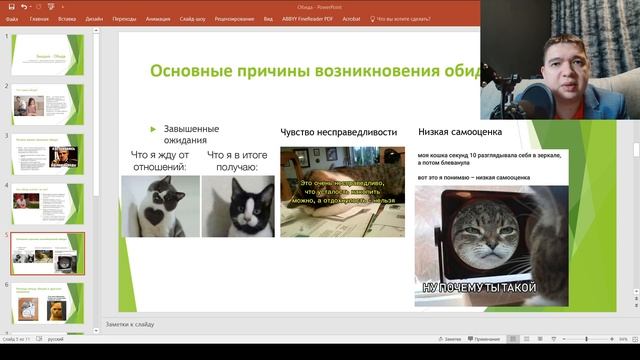The image size is (640, 360).
Task: Select slide 3 thumbnail
Action: 47,154
